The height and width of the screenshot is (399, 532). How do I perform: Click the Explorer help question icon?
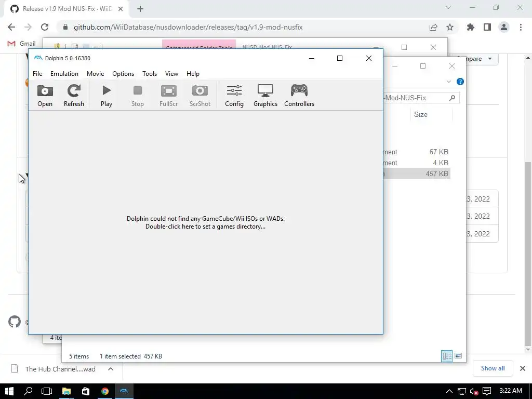point(460,82)
